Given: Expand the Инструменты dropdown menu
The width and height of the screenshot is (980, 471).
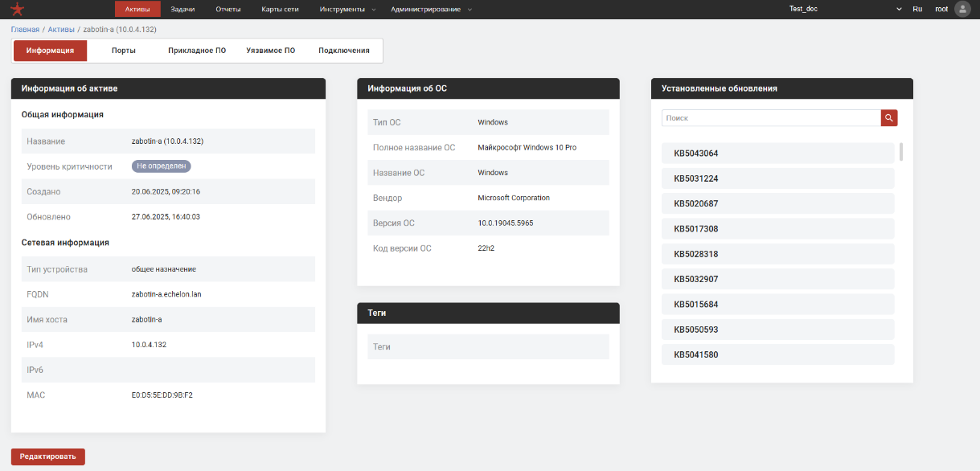Looking at the screenshot, I should coord(342,9).
